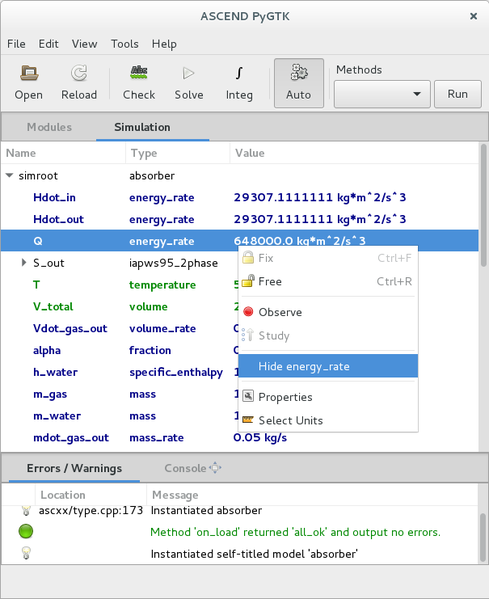Select the Hdot_in row
489x599 pixels.
coord(240,197)
